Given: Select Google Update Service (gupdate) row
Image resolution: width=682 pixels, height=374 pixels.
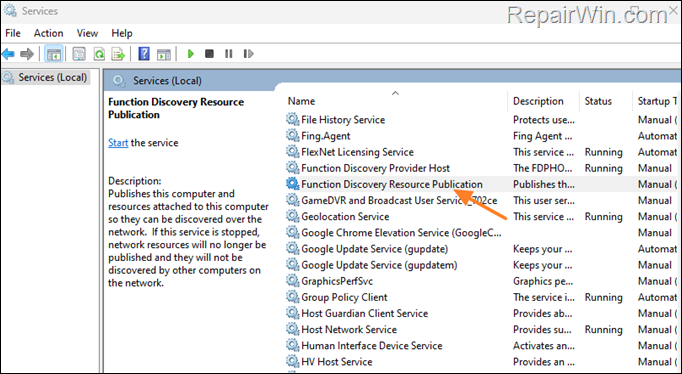Looking at the screenshot, I should (482, 248).
